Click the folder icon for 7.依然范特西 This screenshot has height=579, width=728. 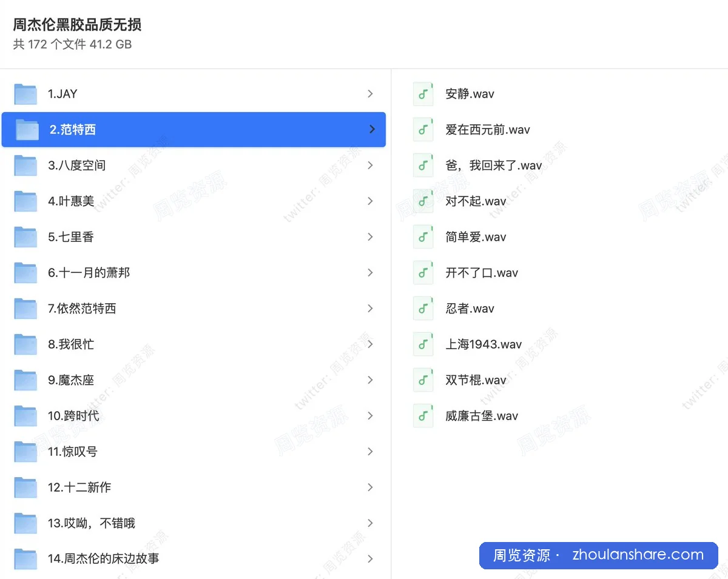[25, 309]
